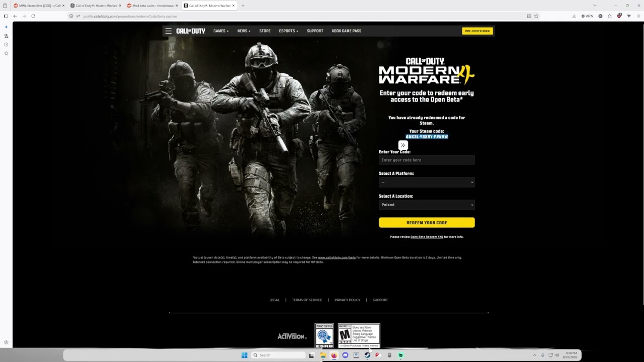The image size is (644, 362).
Task: Click the ESRB Privacy Certified badge
Action: pyautogui.click(x=325, y=335)
